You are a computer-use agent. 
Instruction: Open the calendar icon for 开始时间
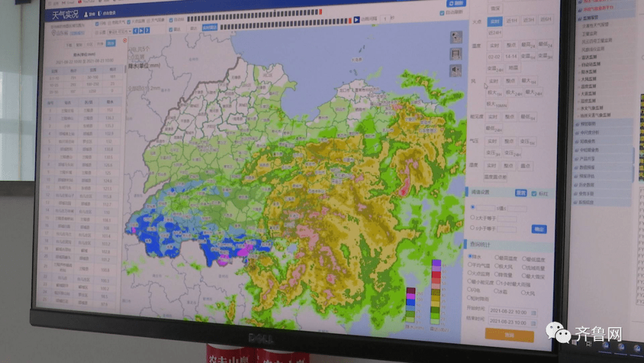pos(534,313)
